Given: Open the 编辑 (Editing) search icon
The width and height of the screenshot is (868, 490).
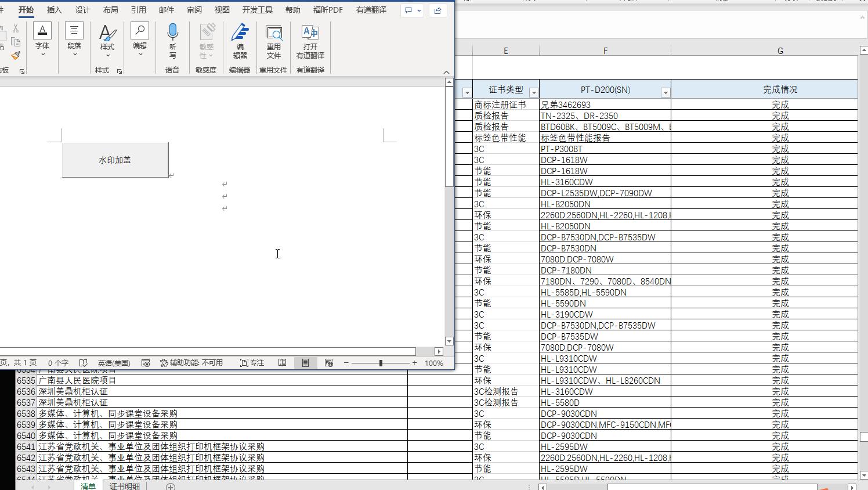Looking at the screenshot, I should tap(140, 30).
